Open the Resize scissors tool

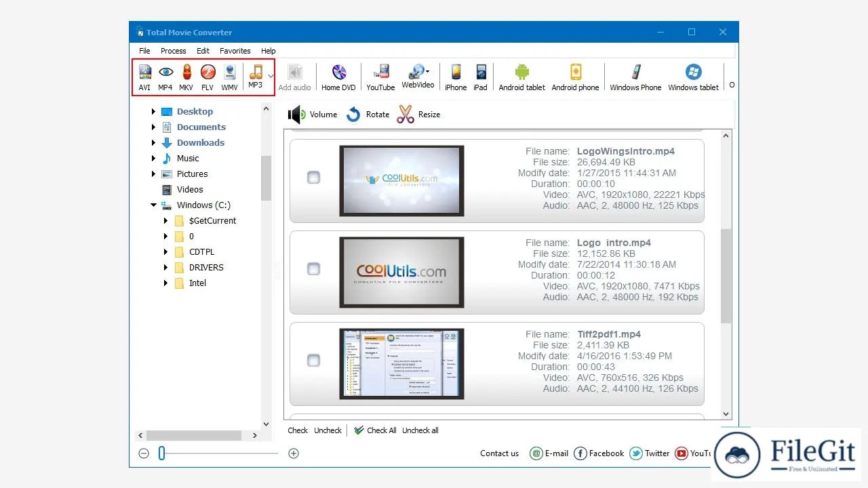[418, 115]
